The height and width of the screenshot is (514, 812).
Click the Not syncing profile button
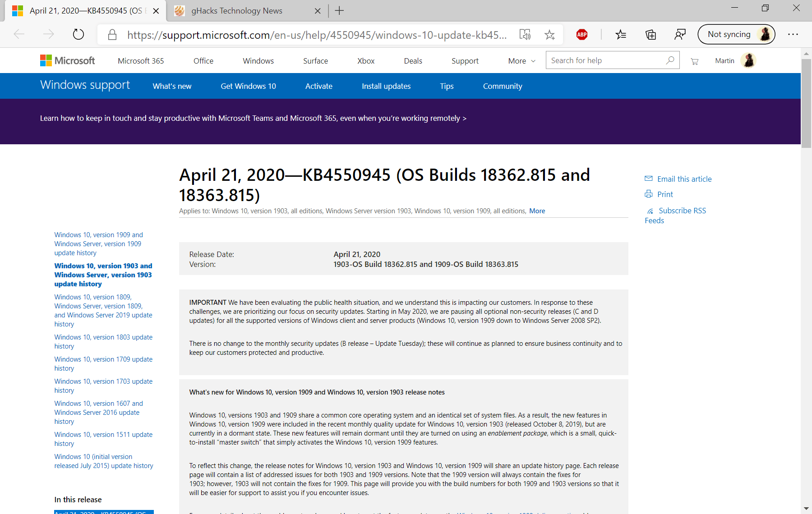pyautogui.click(x=736, y=34)
